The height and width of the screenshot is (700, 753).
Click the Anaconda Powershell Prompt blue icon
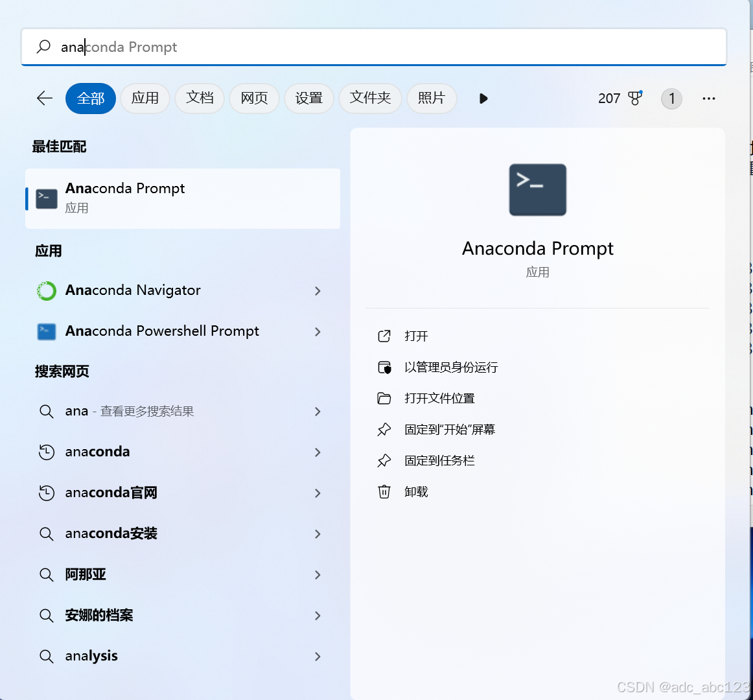tap(47, 331)
